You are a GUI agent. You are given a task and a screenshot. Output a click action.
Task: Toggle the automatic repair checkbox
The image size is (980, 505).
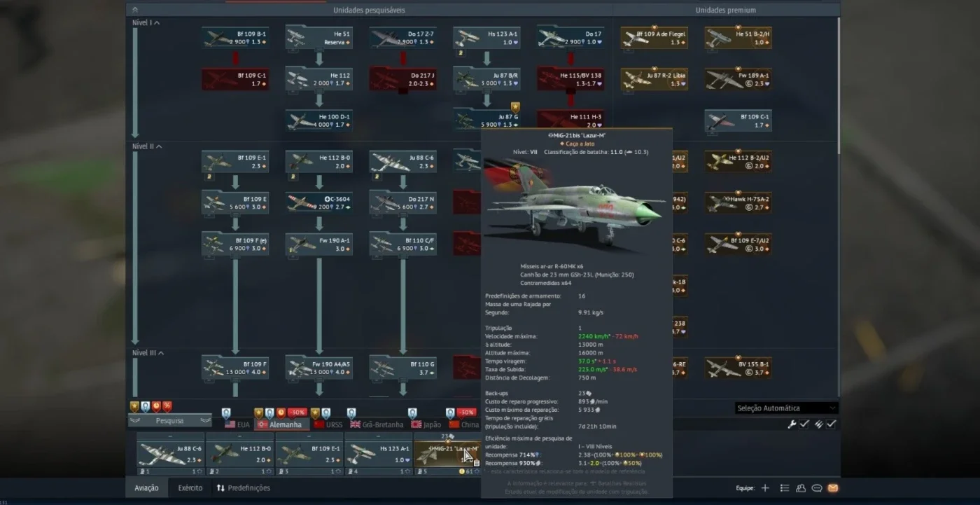click(804, 424)
